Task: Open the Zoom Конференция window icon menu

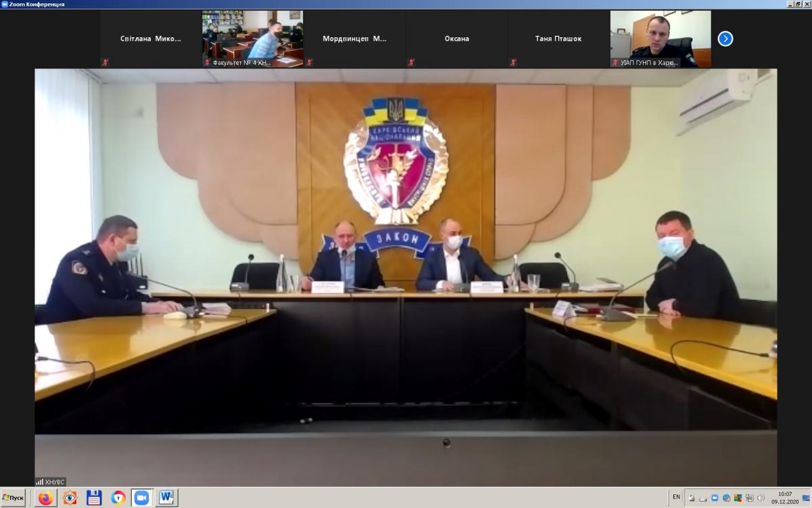Action: point(4,4)
